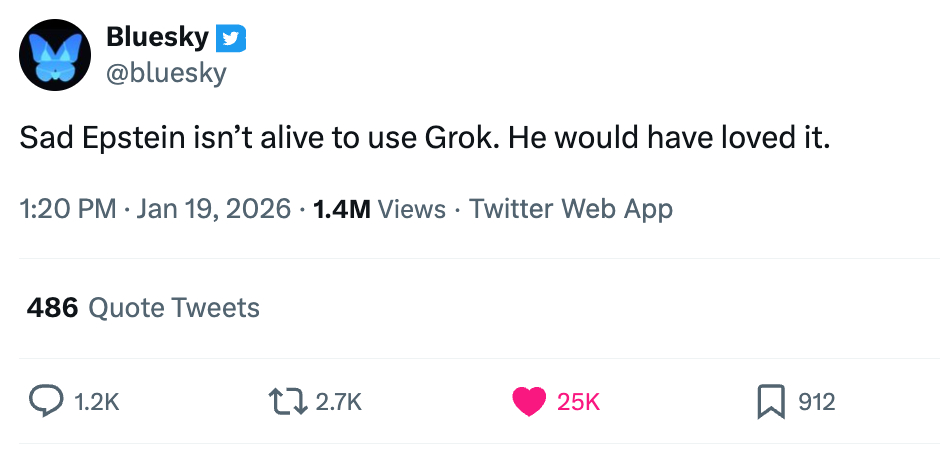Open the Bluesky display name
Image resolution: width=940 pixels, height=462 pixels.
157,39
